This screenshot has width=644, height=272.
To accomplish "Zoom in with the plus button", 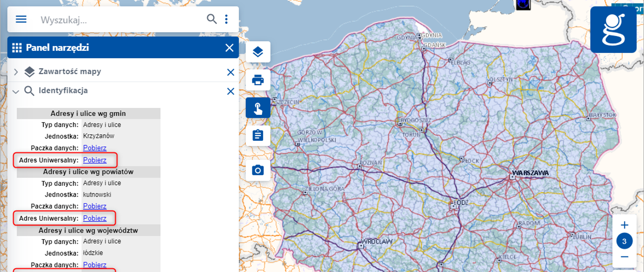I will pyautogui.click(x=624, y=225).
